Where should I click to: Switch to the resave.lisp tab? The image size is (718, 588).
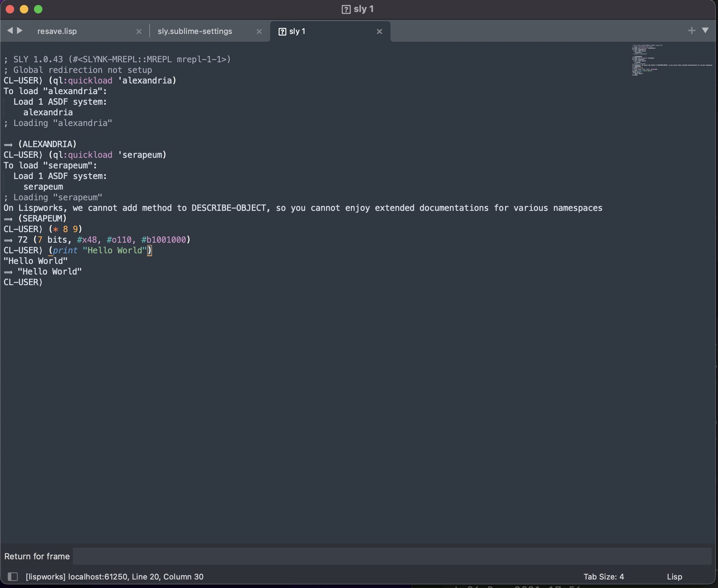[x=57, y=31]
